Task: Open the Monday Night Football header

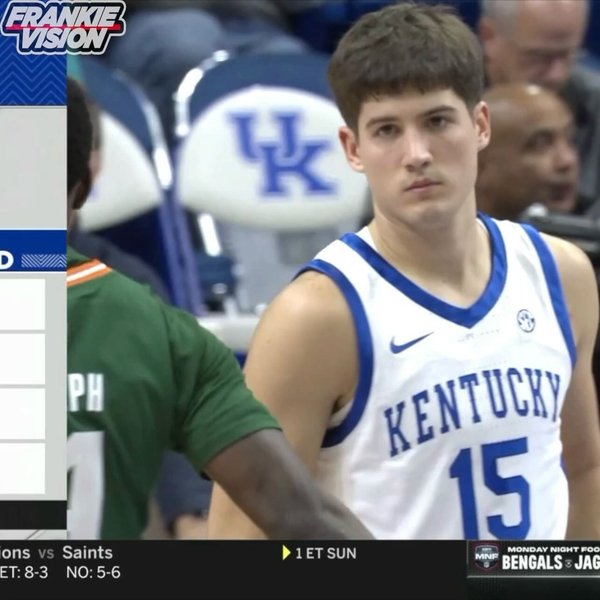Action: click(553, 549)
